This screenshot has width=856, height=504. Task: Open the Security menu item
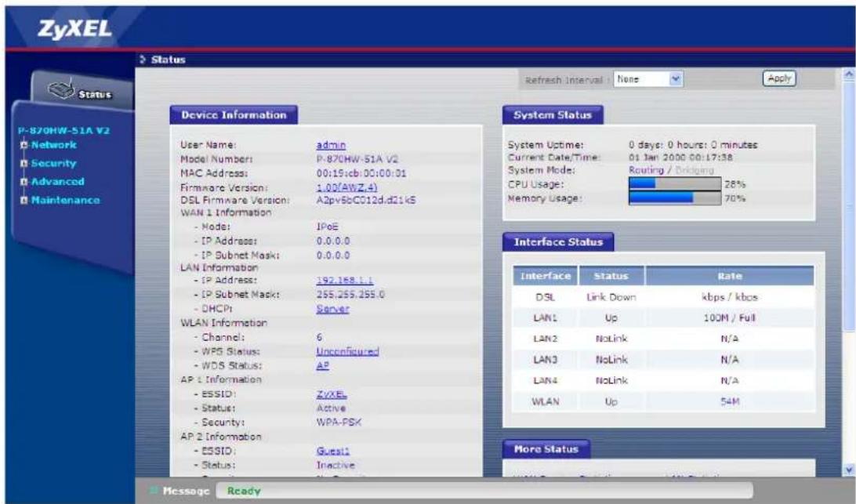click(x=53, y=163)
